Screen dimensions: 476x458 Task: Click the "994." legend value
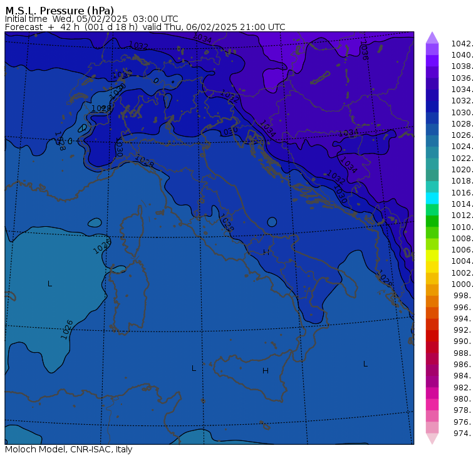point(463,319)
